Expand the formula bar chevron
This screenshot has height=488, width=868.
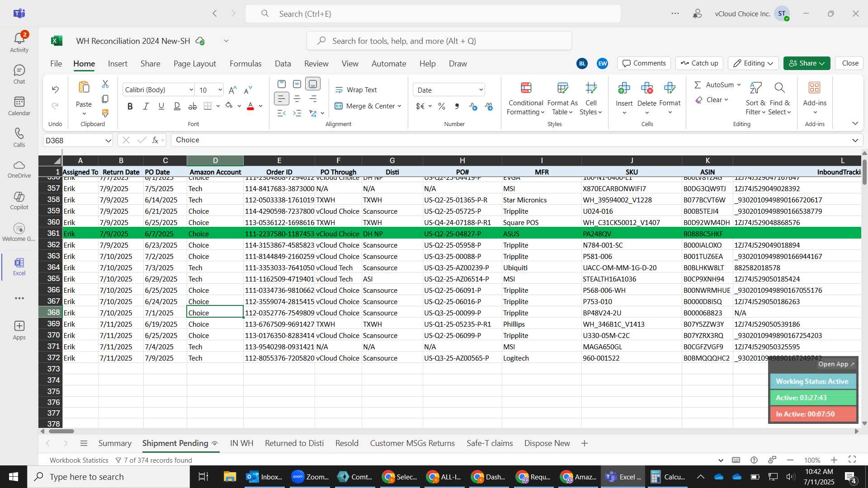(855, 140)
